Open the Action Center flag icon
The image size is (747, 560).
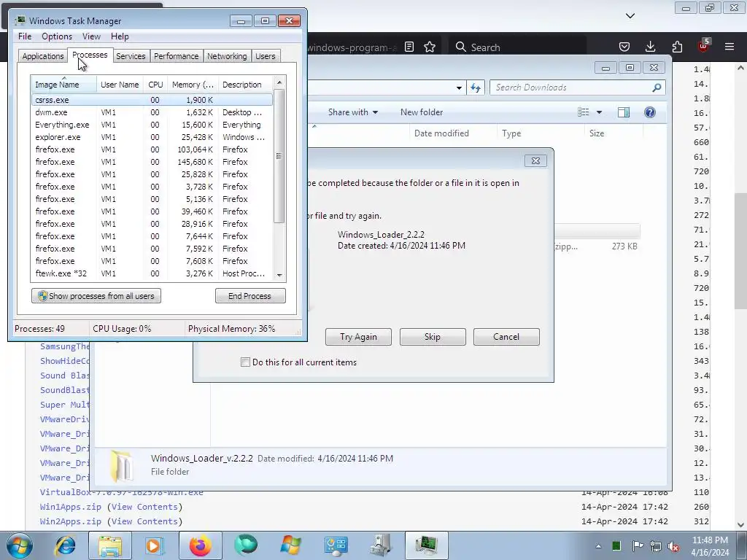[x=638, y=545]
